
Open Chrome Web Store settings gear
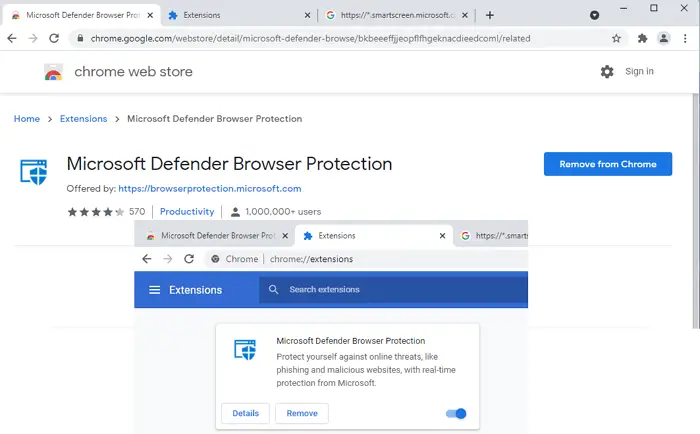[x=607, y=71]
